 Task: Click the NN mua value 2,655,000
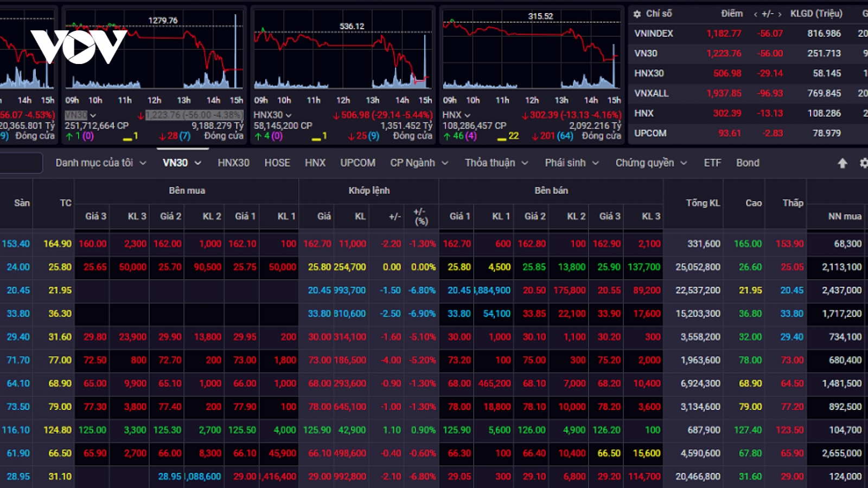pyautogui.click(x=841, y=453)
